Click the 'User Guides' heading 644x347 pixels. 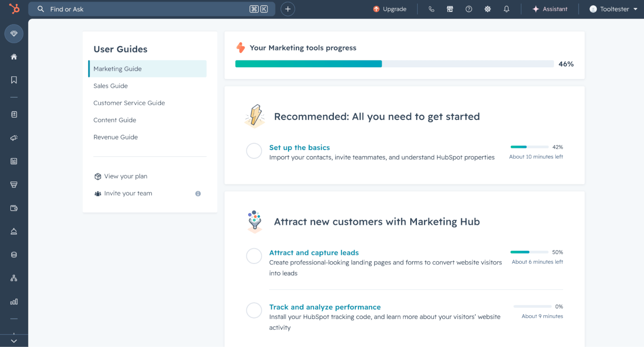(x=121, y=49)
